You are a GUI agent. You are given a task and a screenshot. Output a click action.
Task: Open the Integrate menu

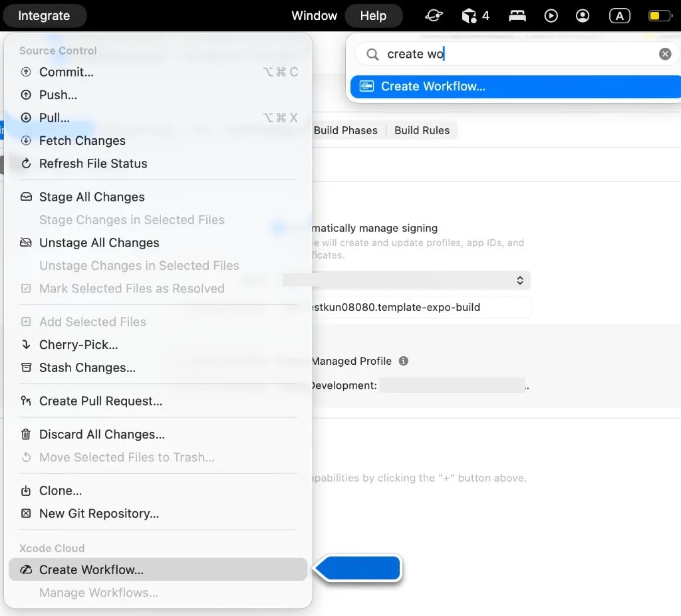[45, 16]
